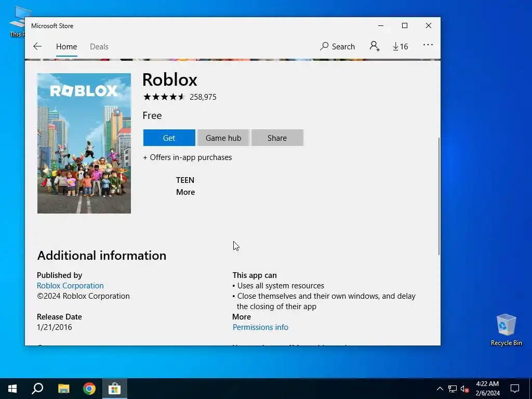The width and height of the screenshot is (532, 399).
Task: Show hidden system tray icons
Action: pos(440,389)
